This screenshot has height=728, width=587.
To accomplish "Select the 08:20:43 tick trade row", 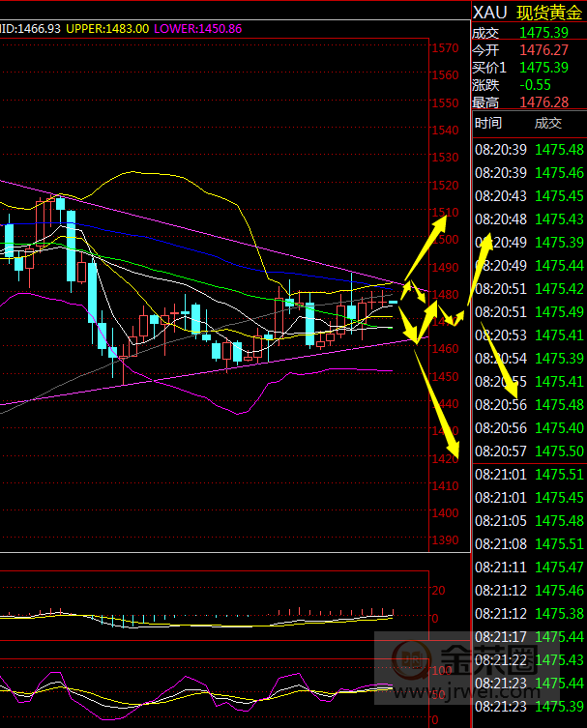I will (527, 195).
